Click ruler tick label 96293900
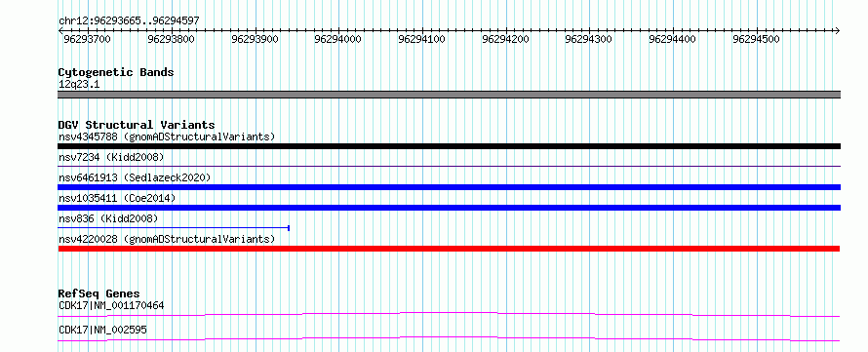 (255, 39)
